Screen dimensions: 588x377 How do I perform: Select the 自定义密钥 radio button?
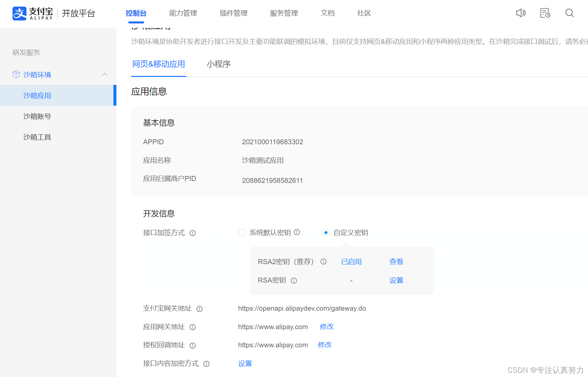pos(326,233)
